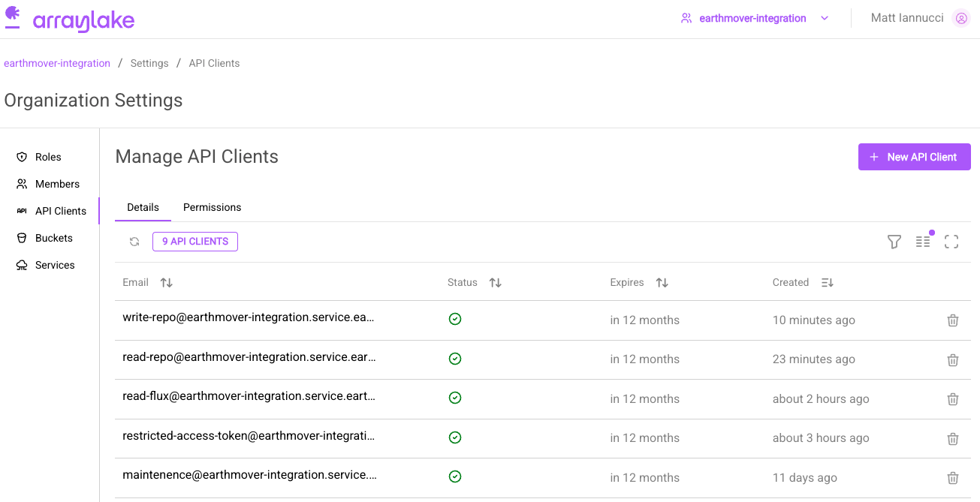980x502 pixels.
Task: Select the restricted-access-token@earthmover email cell
Action: [x=249, y=436]
